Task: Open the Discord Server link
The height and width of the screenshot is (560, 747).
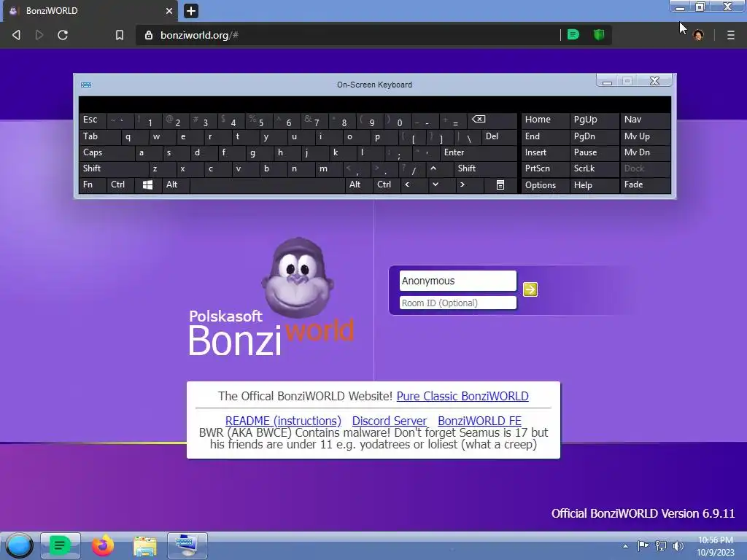Action: click(390, 421)
